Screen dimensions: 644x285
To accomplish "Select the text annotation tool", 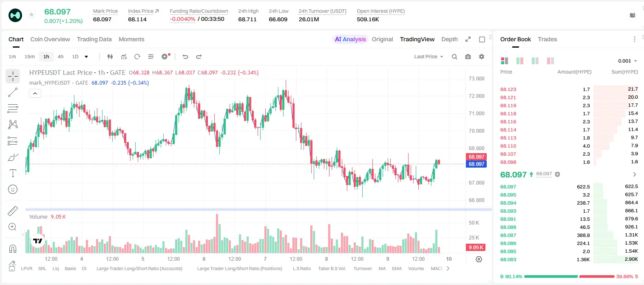I will coord(13,173).
